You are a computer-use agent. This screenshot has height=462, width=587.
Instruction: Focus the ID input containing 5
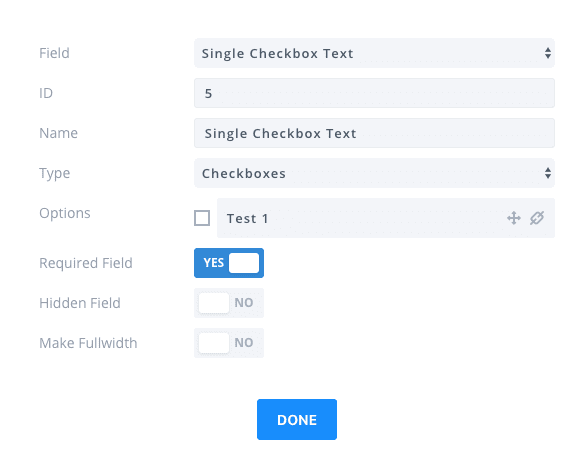[x=374, y=93]
